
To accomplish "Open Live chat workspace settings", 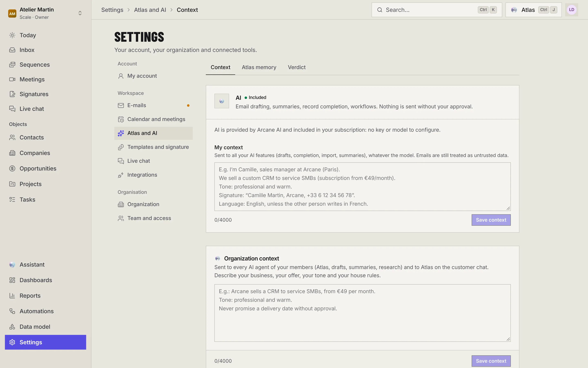I will pyautogui.click(x=153, y=161).
